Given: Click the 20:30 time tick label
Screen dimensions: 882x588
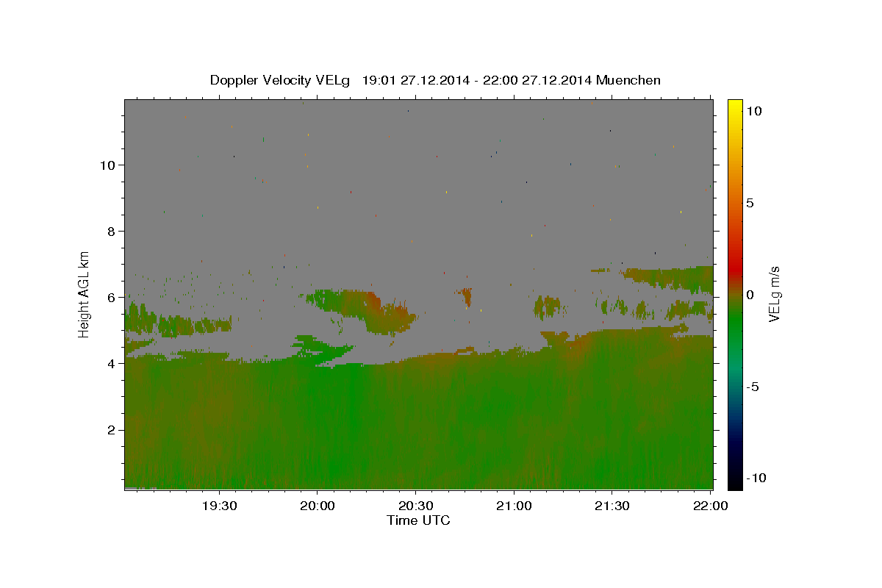Looking at the screenshot, I should pyautogui.click(x=415, y=506).
